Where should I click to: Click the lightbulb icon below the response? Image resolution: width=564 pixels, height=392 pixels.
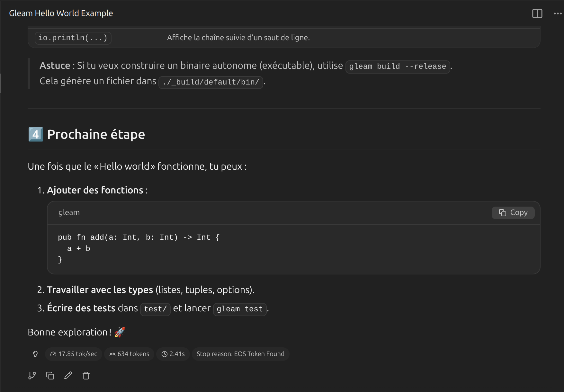[35, 354]
